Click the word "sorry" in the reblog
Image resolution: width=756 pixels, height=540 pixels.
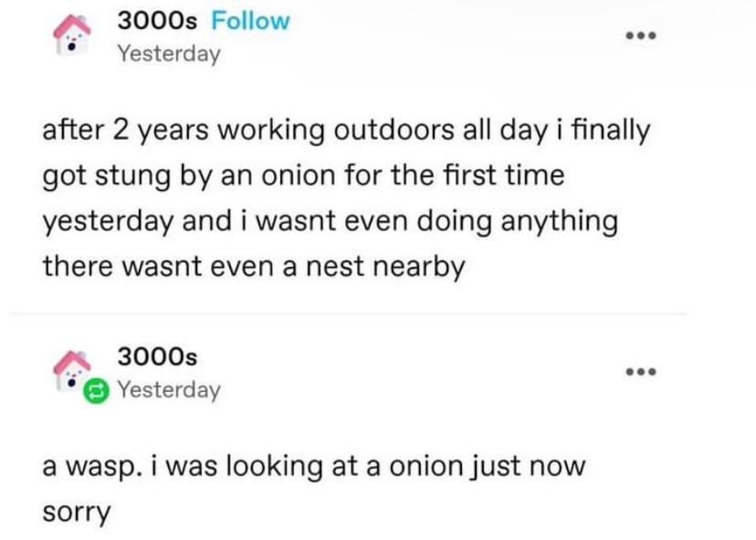(77, 512)
